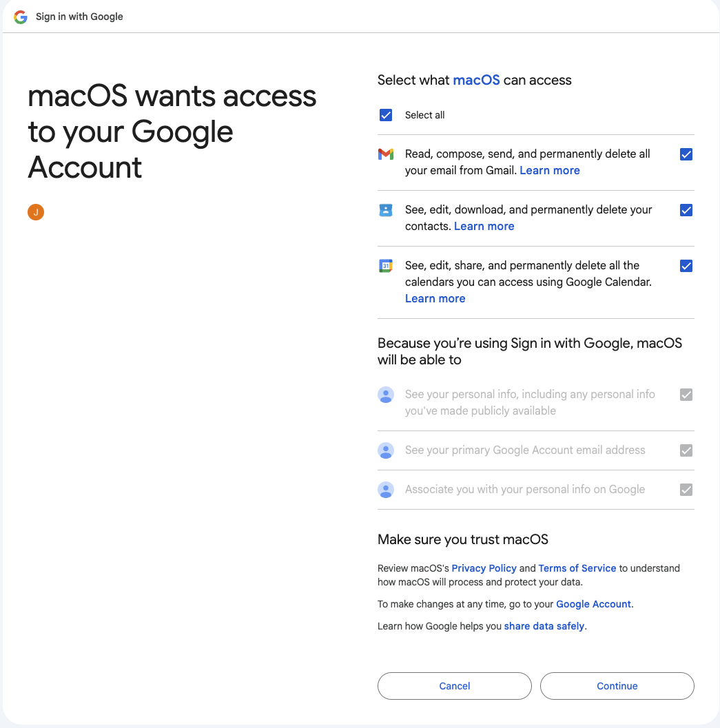Visit your Google Account settings link
Image resolution: width=720 pixels, height=728 pixels.
593,603
